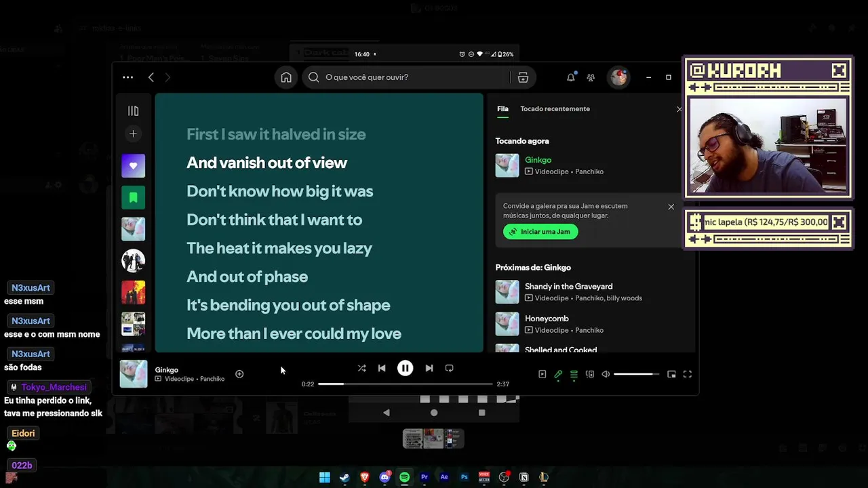Viewport: 868px width, 488px height.
Task: Pause playback
Action: 405,368
